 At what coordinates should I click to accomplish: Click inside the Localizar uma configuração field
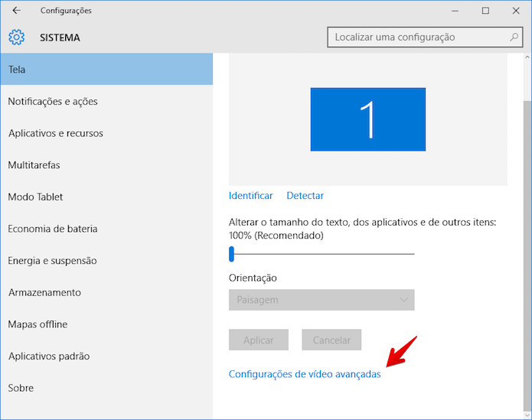tap(425, 37)
